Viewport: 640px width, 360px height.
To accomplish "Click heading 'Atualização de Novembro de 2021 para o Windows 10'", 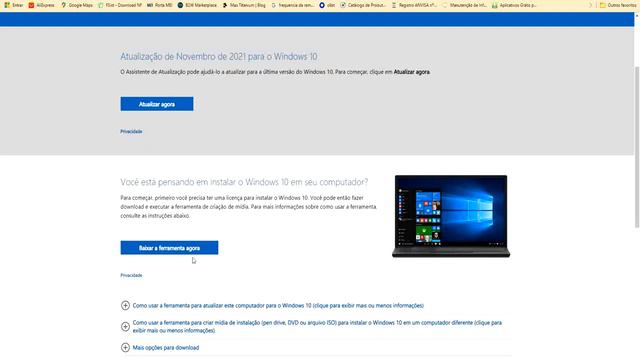I will [x=219, y=57].
